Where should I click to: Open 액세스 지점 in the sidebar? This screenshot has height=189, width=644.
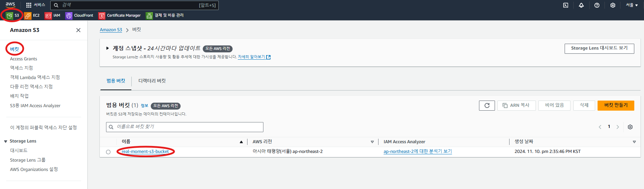[21, 68]
